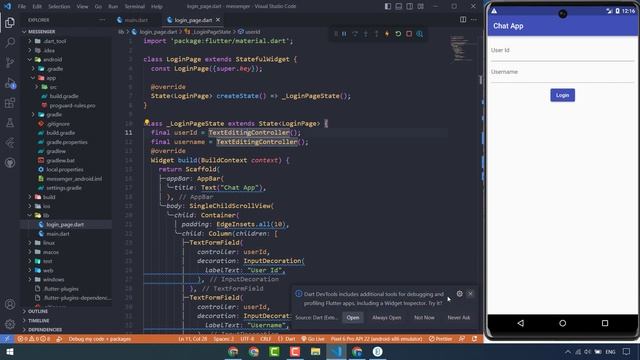Screen dimensions: 640x360
Task: Open the Help menu
Action: coord(157,7)
